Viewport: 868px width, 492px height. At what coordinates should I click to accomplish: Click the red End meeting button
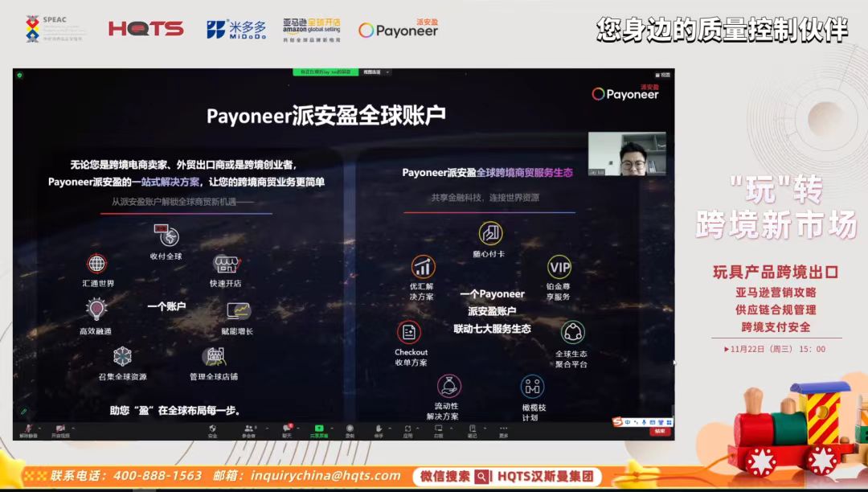tap(659, 432)
